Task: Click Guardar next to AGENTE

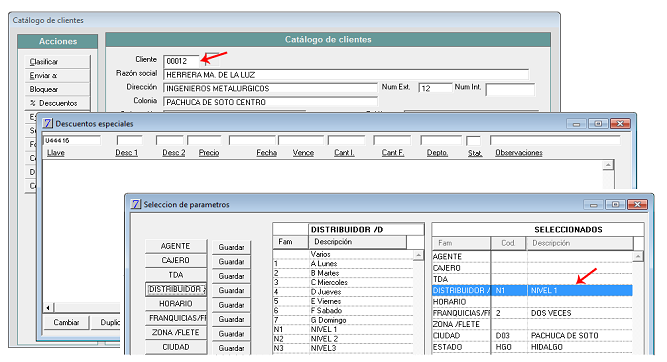Action: pos(231,247)
